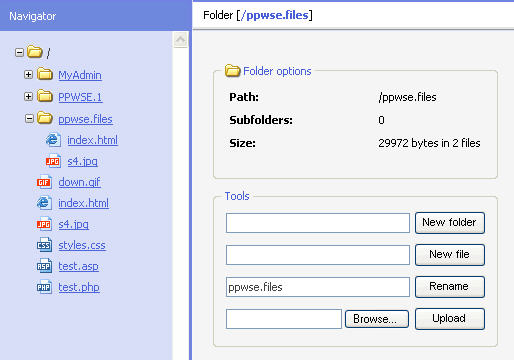Open the styles.css file link

(82, 245)
